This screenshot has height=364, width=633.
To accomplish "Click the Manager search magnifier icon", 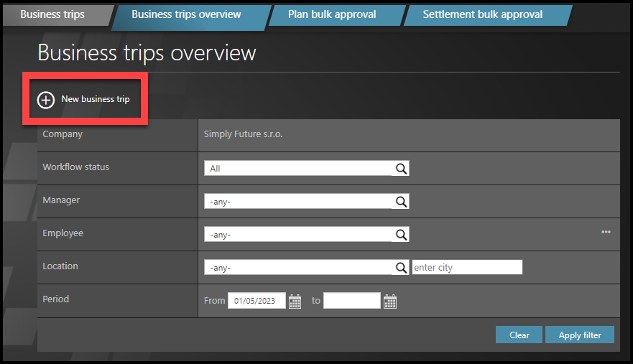I will point(401,202).
